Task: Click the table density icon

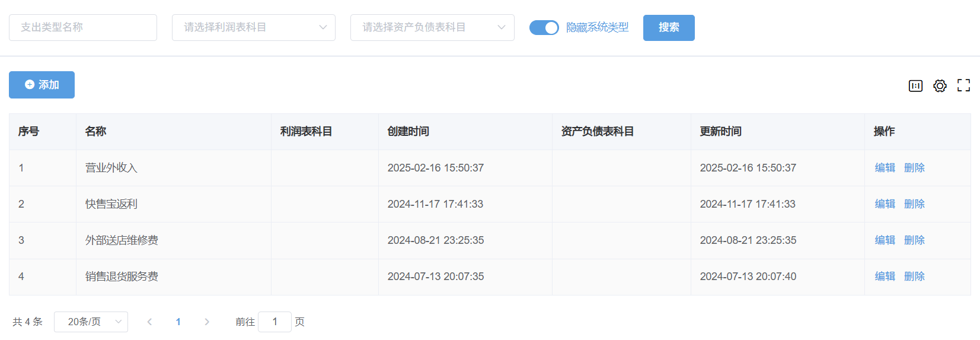Action: [915, 86]
